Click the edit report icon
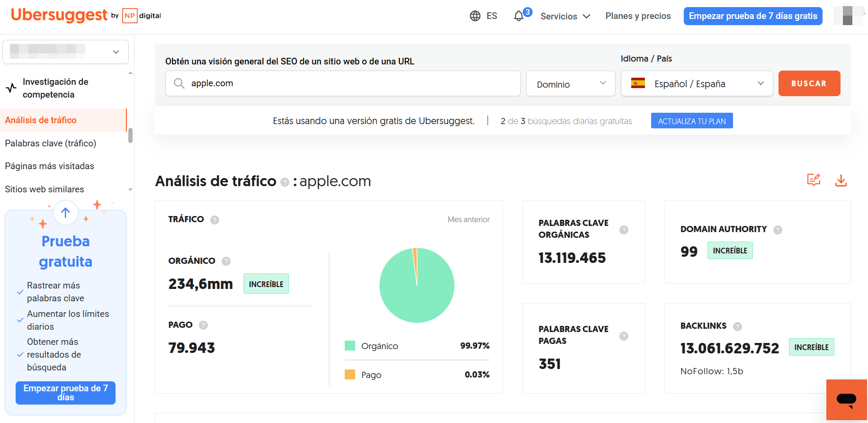The image size is (868, 423). click(814, 180)
